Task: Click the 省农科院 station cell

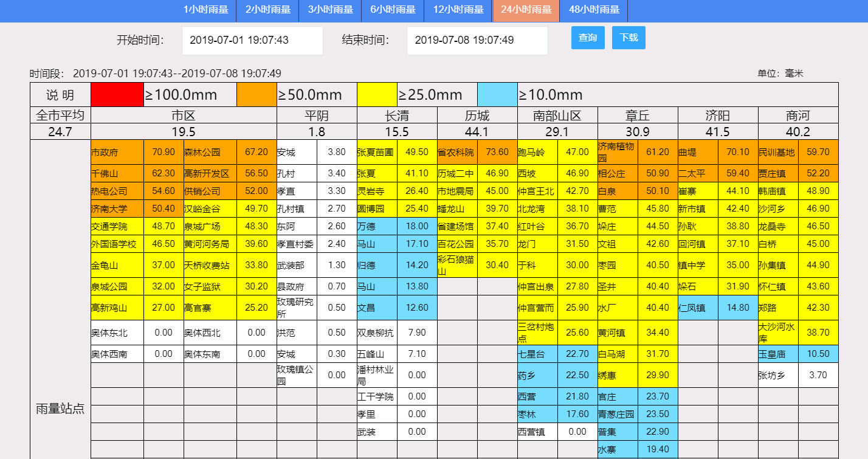Action: (x=455, y=153)
